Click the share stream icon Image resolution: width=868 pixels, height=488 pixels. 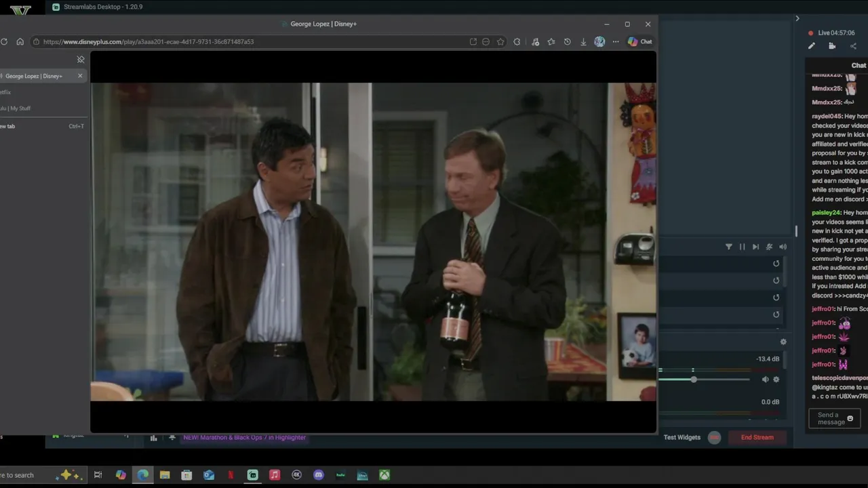tap(853, 46)
